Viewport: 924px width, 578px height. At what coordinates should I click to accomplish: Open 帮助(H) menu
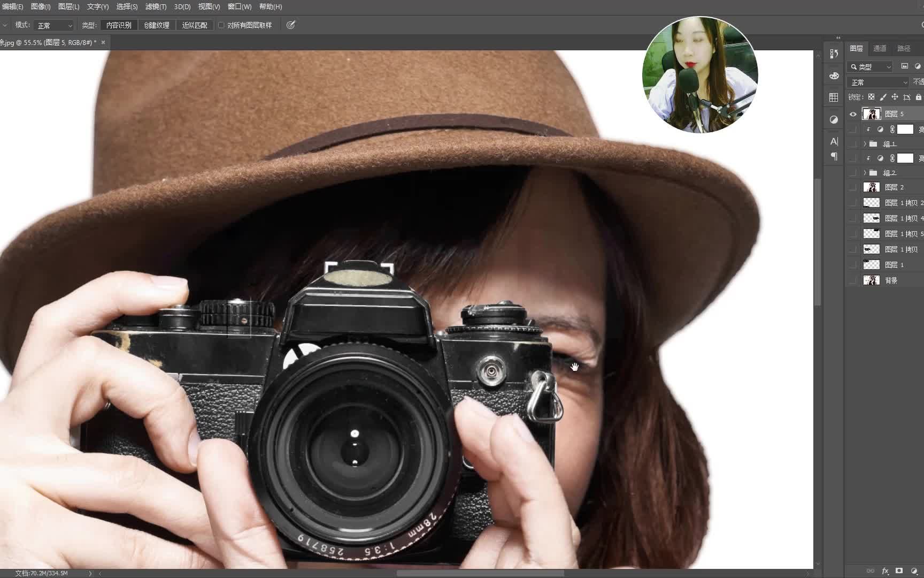271,6
